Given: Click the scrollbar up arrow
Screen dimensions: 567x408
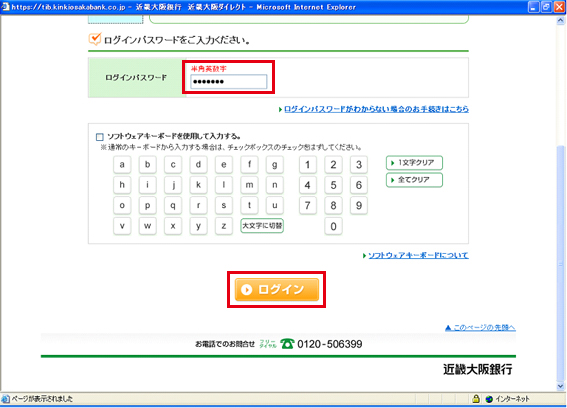Looking at the screenshot, I should (x=560, y=21).
